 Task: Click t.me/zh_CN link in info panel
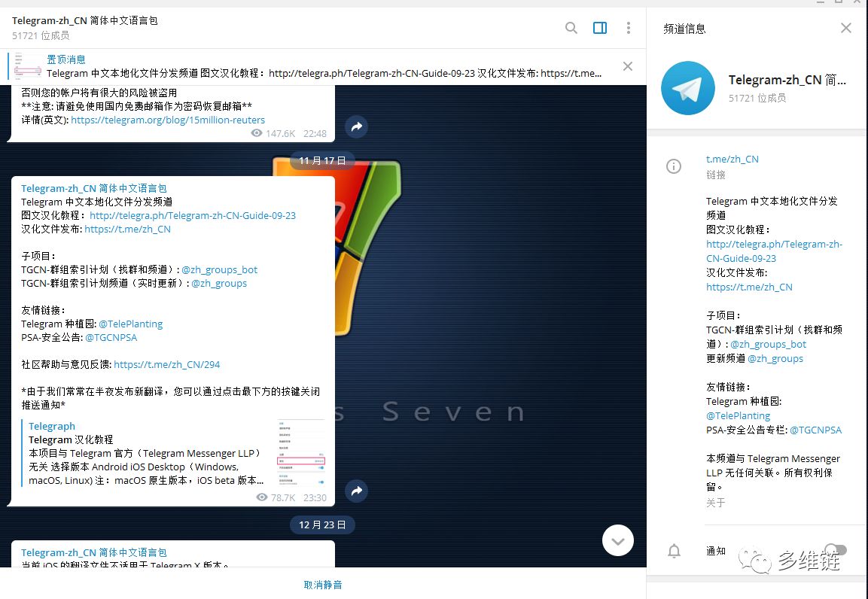point(732,160)
